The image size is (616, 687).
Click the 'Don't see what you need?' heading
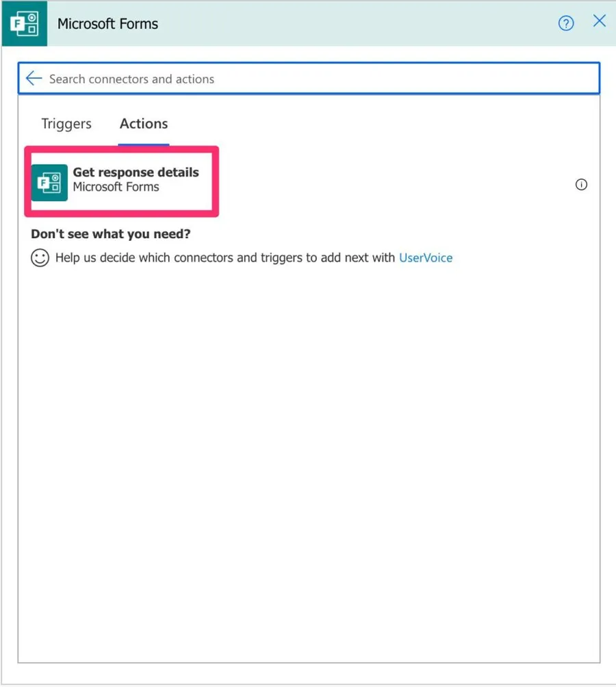click(x=110, y=234)
